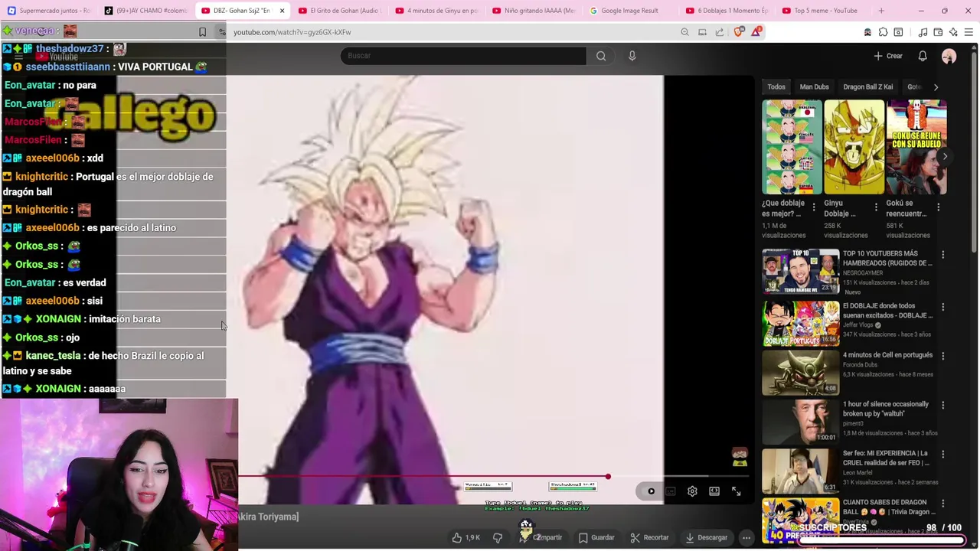The width and height of the screenshot is (980, 551).
Task: Open options for Que doblaje es mejor short
Action: 814,207
